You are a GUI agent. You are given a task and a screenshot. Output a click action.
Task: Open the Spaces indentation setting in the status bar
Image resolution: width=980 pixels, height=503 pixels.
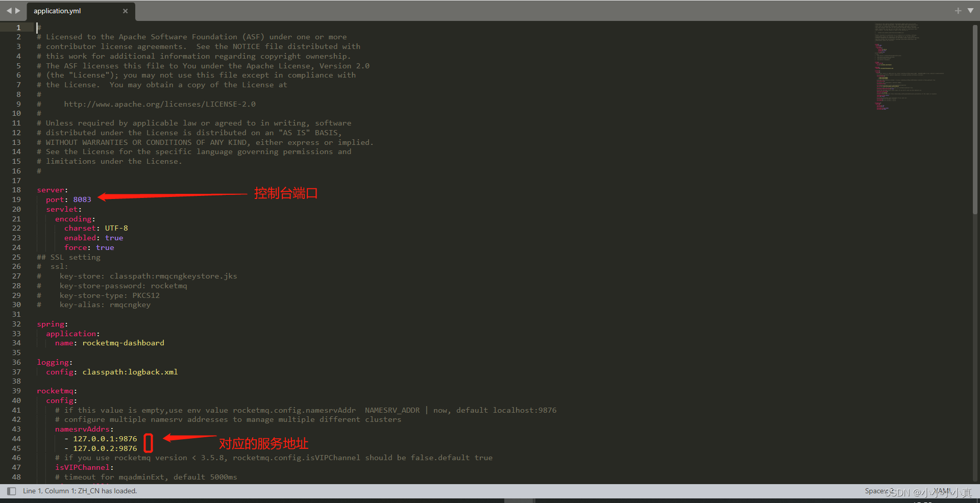click(879, 491)
